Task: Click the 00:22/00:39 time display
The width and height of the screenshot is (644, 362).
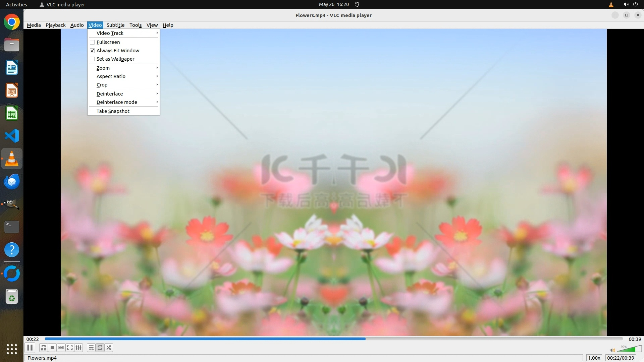Action: [x=621, y=358]
